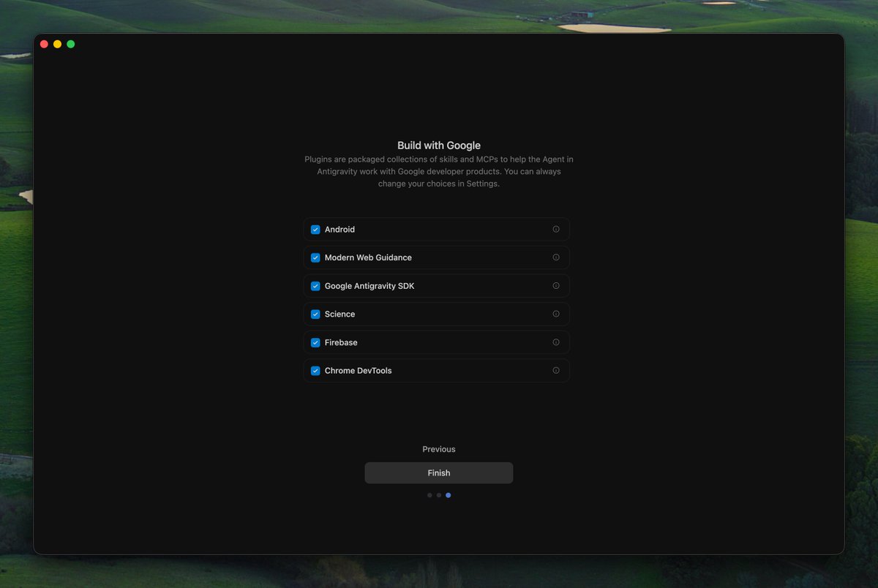Jump to first onboarding page dot
Image resolution: width=878 pixels, height=588 pixels.
tap(429, 495)
